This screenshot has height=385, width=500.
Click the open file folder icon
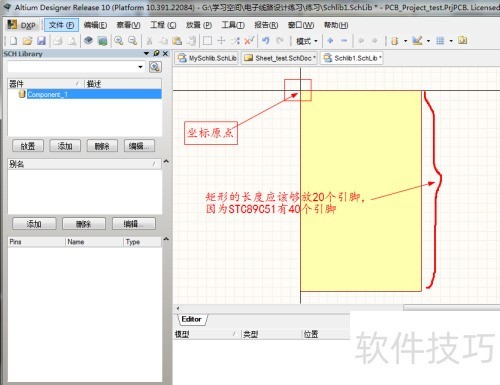pos(27,41)
